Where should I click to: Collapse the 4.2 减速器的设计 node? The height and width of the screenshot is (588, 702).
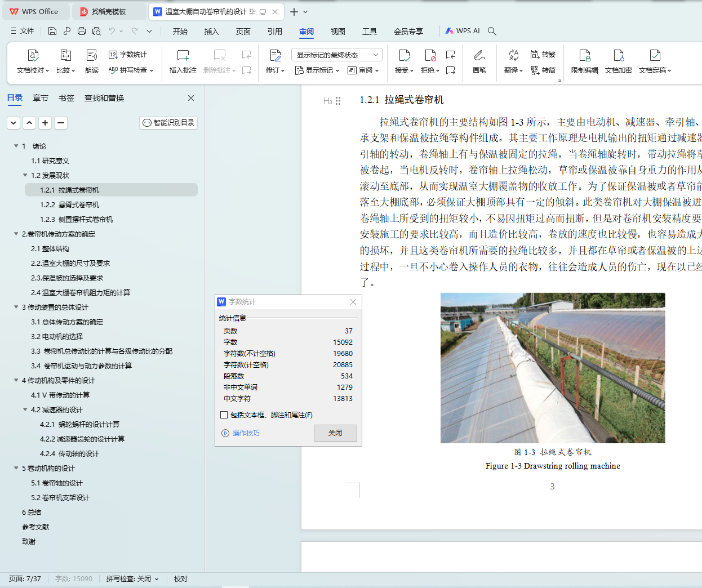[25, 409]
